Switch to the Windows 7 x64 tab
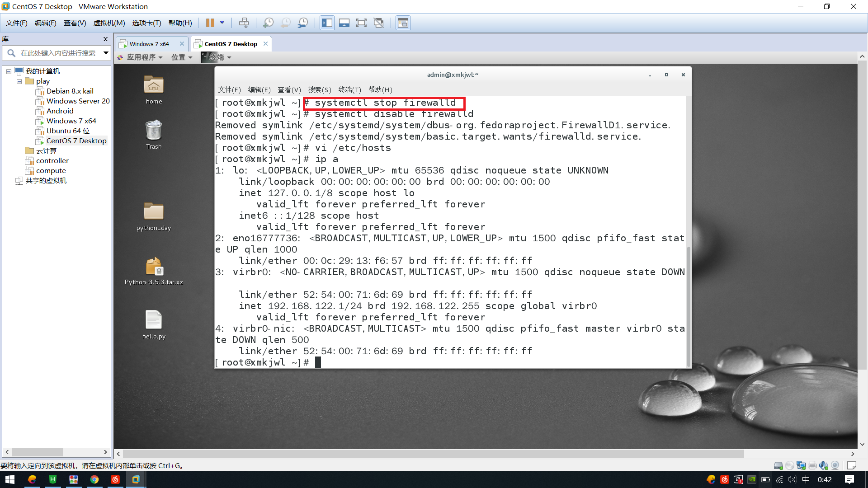The width and height of the screenshot is (868, 488). pyautogui.click(x=149, y=44)
